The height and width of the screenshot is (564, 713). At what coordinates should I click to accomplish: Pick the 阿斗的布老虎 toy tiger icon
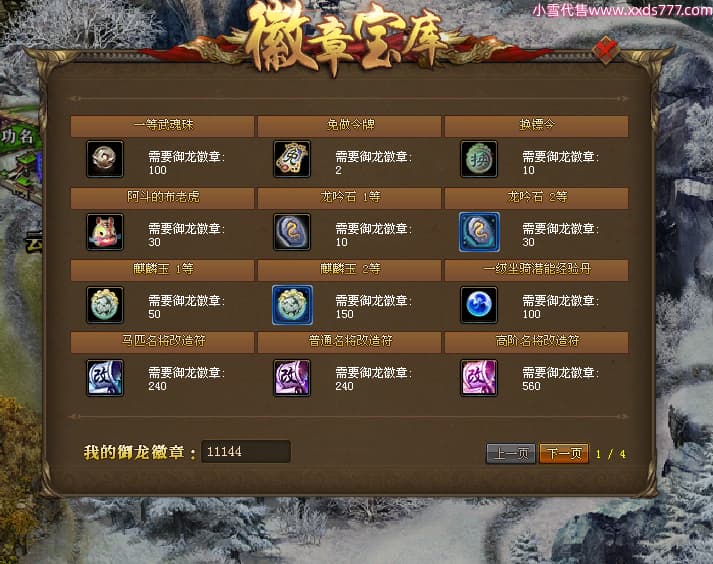click(105, 232)
